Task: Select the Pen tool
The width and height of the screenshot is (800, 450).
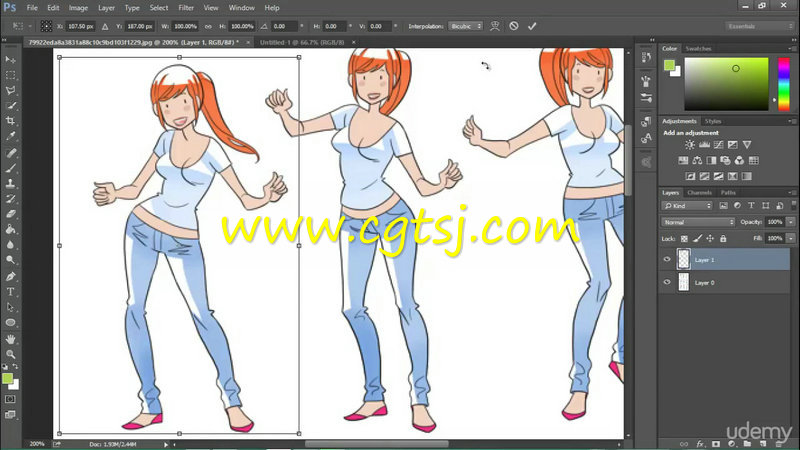Action: coord(10,277)
